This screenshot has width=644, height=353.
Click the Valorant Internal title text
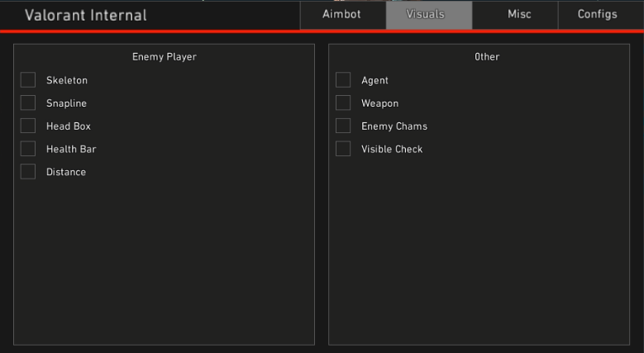(x=85, y=16)
